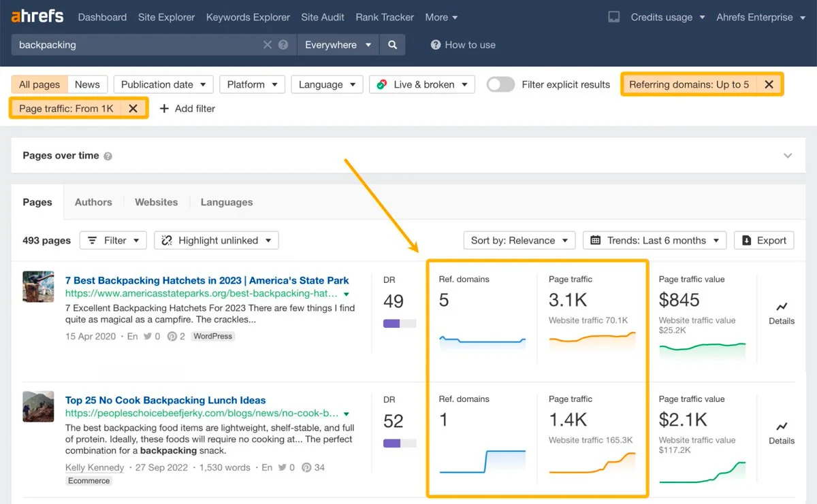The height and width of the screenshot is (504, 817).
Task: Switch to the News results option
Action: 87,84
